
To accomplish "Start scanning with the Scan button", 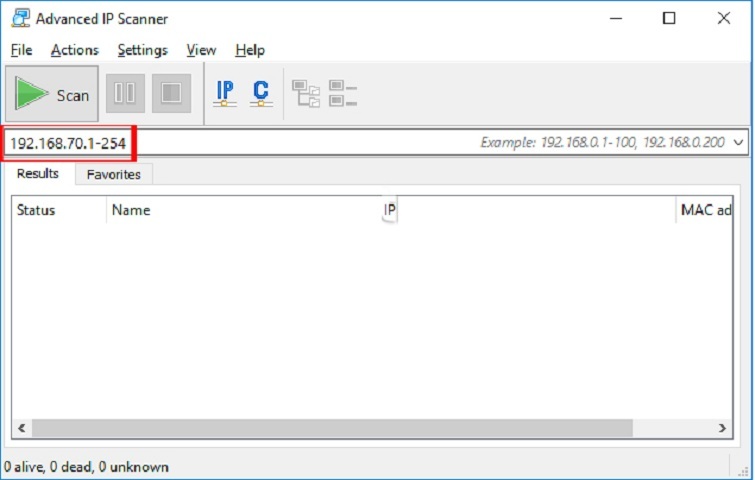I will [53, 95].
